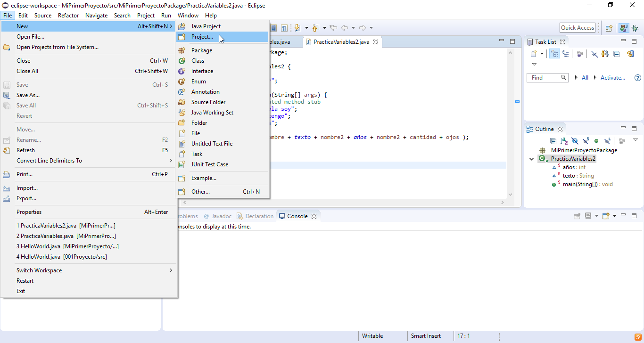Open the New Task dropdown in Task List
This screenshot has height=343, width=644.
[x=542, y=53]
